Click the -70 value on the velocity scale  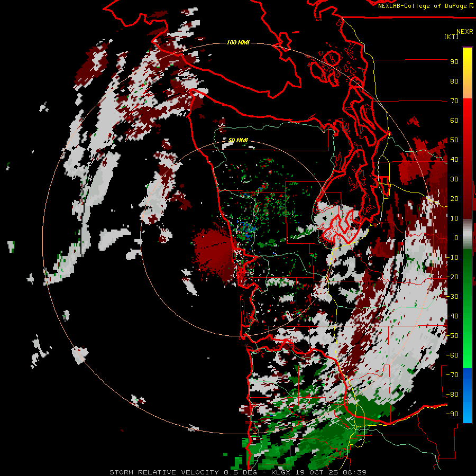pos(452,375)
